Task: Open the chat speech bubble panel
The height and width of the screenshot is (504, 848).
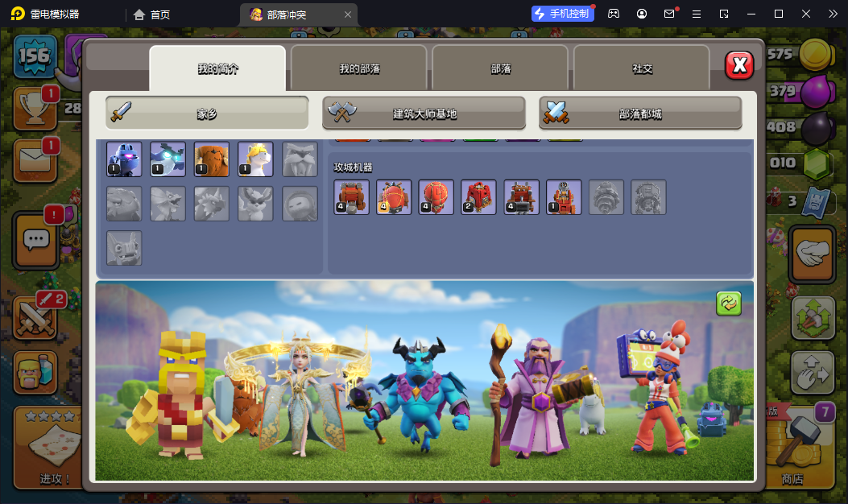Action: pos(36,240)
